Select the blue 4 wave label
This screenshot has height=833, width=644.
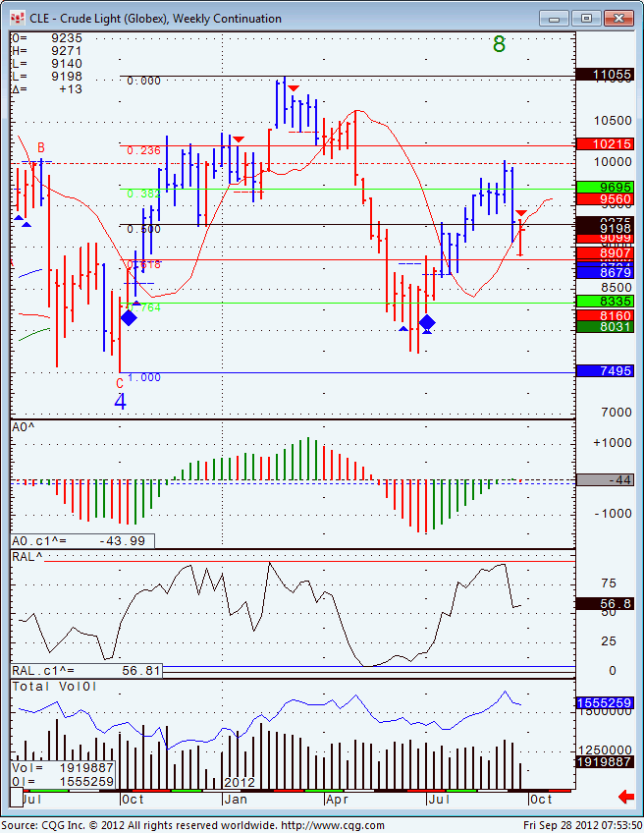(120, 402)
